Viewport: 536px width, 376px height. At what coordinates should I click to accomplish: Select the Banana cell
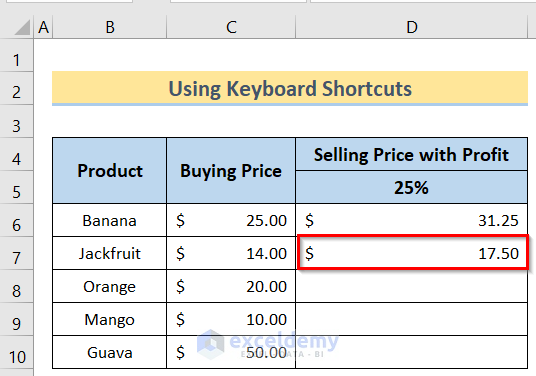pyautogui.click(x=110, y=220)
